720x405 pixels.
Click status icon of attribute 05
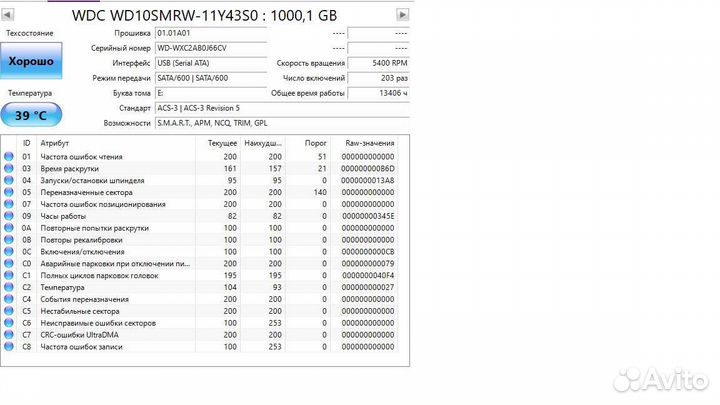(9, 192)
